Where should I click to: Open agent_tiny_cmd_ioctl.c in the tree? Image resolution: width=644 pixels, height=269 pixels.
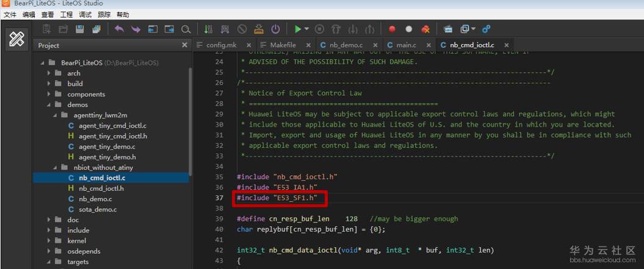[x=111, y=125]
